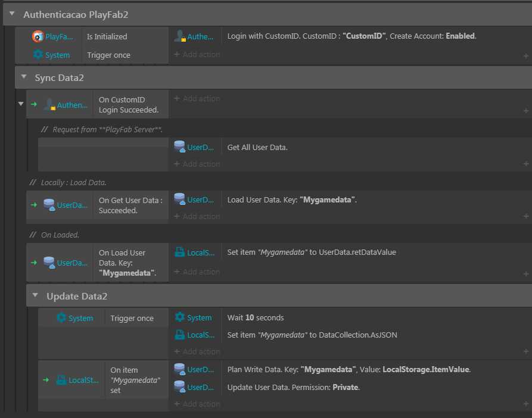This screenshot has height=418, width=532.
Task: Select the LocalStorage icon of On item "Mygamedata" set
Action: [61, 380]
